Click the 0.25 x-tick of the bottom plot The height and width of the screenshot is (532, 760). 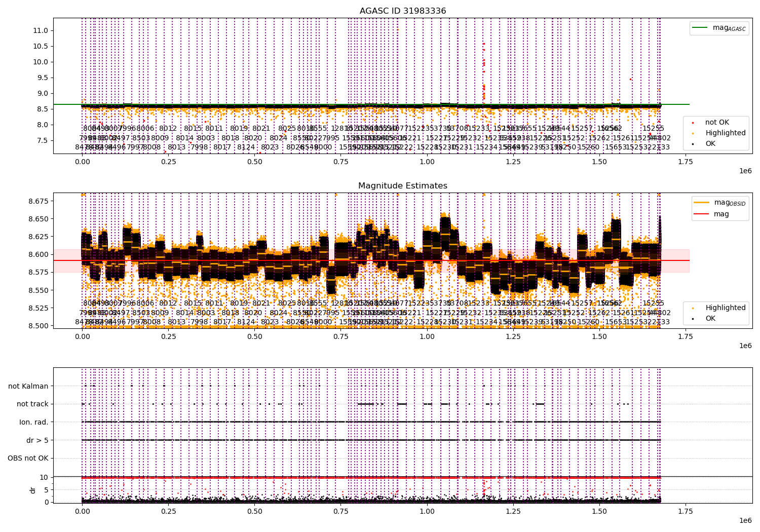[168, 512]
